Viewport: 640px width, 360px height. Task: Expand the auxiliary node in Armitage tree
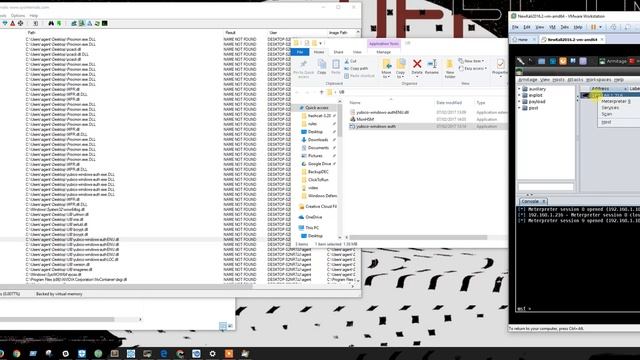click(520, 89)
